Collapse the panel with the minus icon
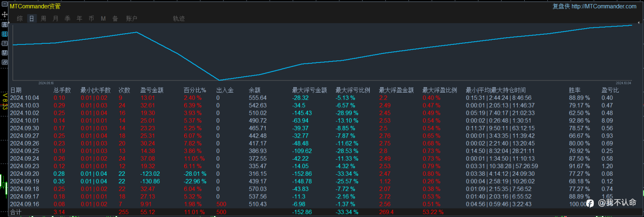The width and height of the screenshot is (644, 217). click(5, 4)
